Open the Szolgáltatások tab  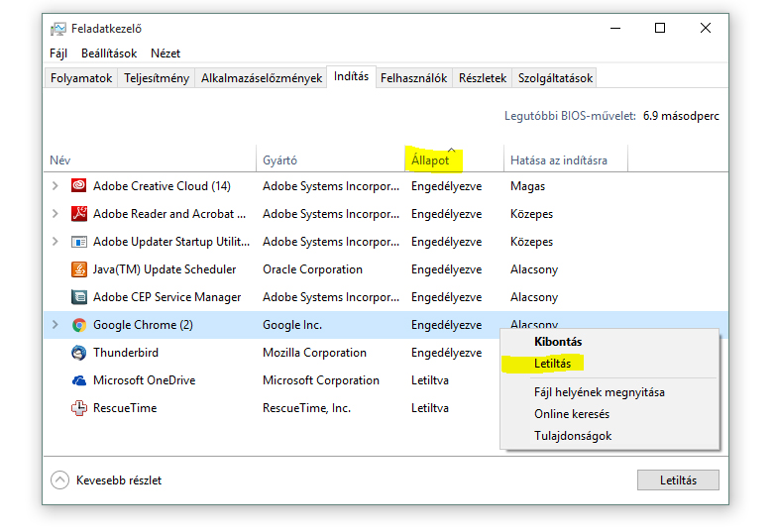click(555, 78)
